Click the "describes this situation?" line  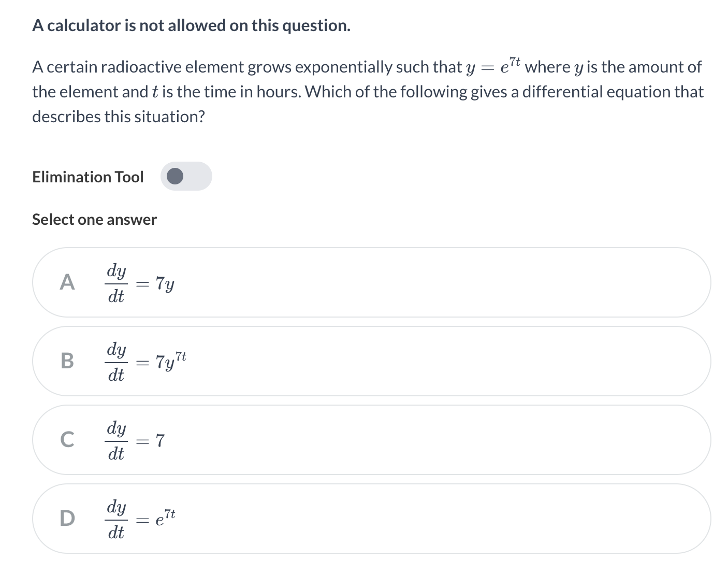click(x=119, y=117)
